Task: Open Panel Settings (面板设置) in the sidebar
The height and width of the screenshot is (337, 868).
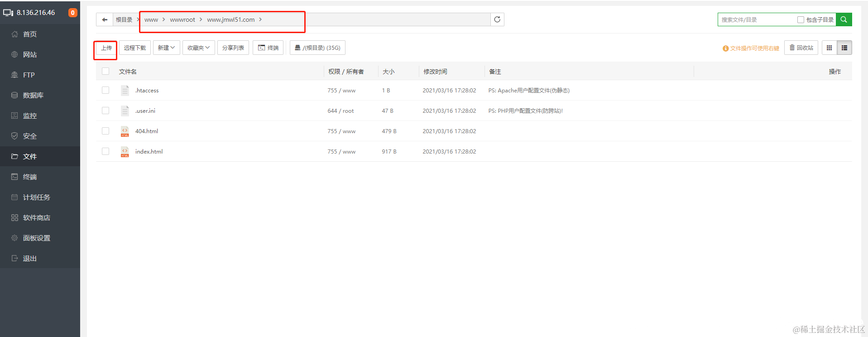Action: (40, 238)
